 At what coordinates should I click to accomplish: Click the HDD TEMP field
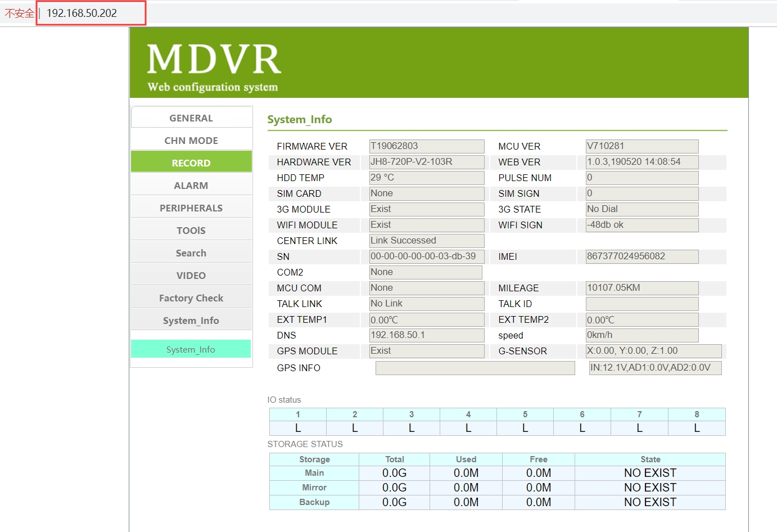point(427,178)
